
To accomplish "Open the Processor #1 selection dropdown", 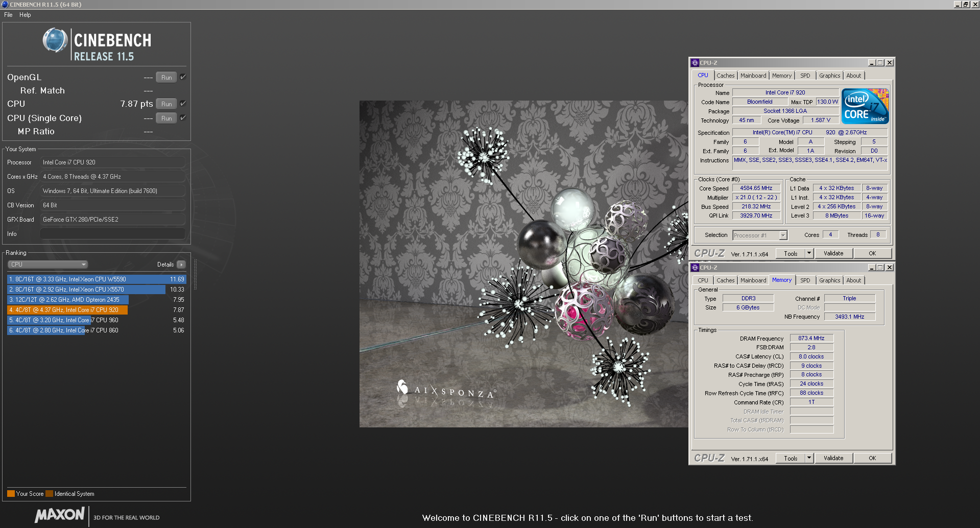I will [x=760, y=235].
